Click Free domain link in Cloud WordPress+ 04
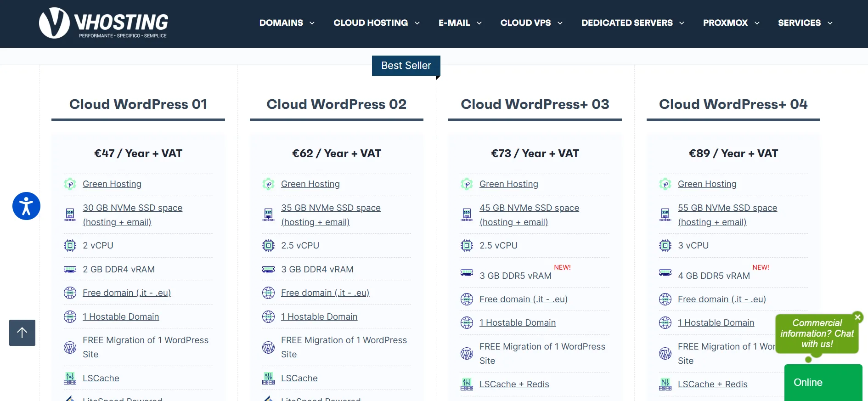The width and height of the screenshot is (868, 401). pos(722,299)
